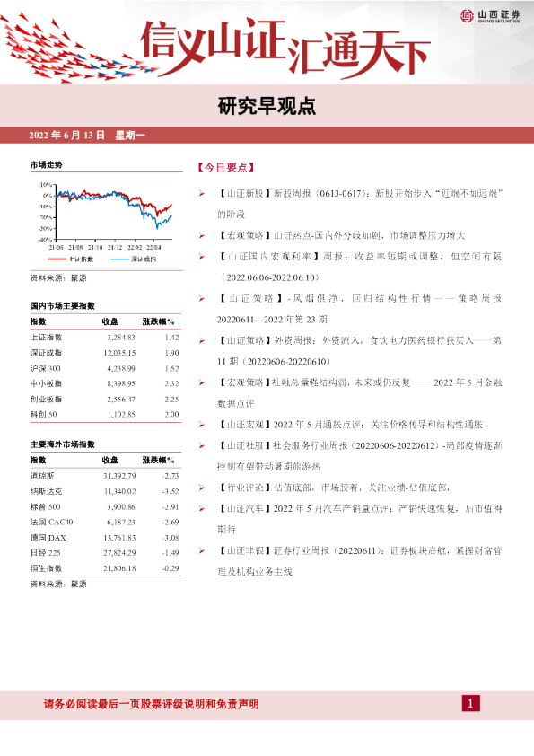Open the 外资周报 外资流入 headline
Image resolution: width=534 pixels, height=756 pixels.
pyautogui.click(x=360, y=351)
